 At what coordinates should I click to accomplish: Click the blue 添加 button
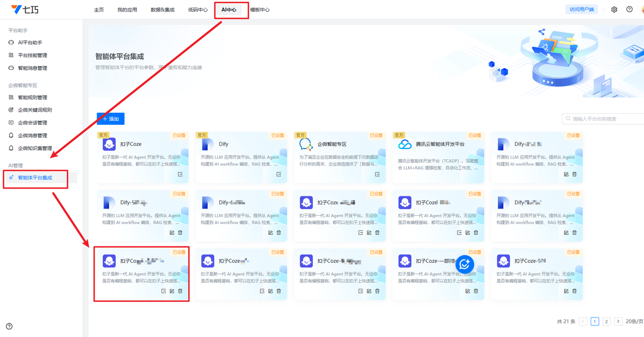coord(111,119)
